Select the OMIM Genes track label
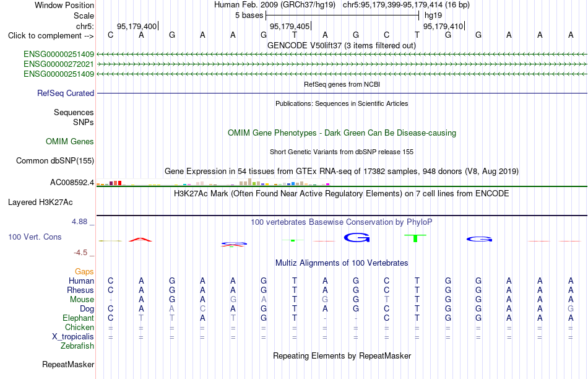 [x=70, y=141]
